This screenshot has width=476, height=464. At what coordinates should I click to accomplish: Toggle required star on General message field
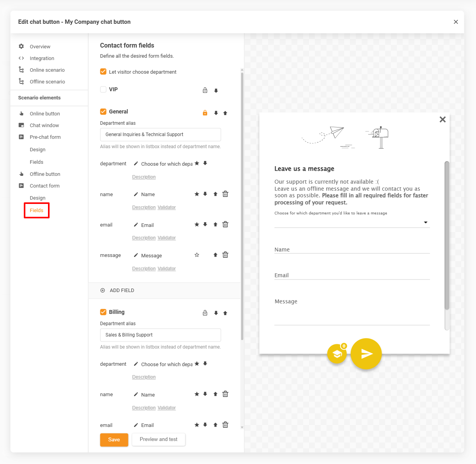[x=197, y=255]
